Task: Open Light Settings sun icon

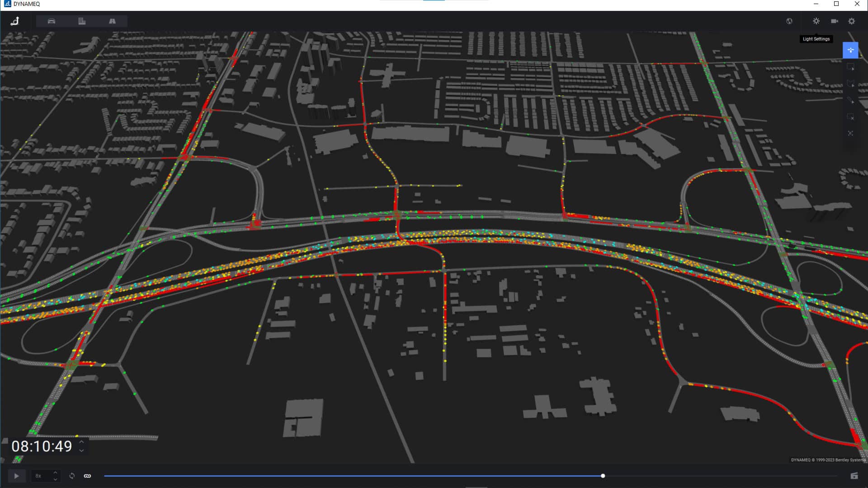Action: click(816, 21)
